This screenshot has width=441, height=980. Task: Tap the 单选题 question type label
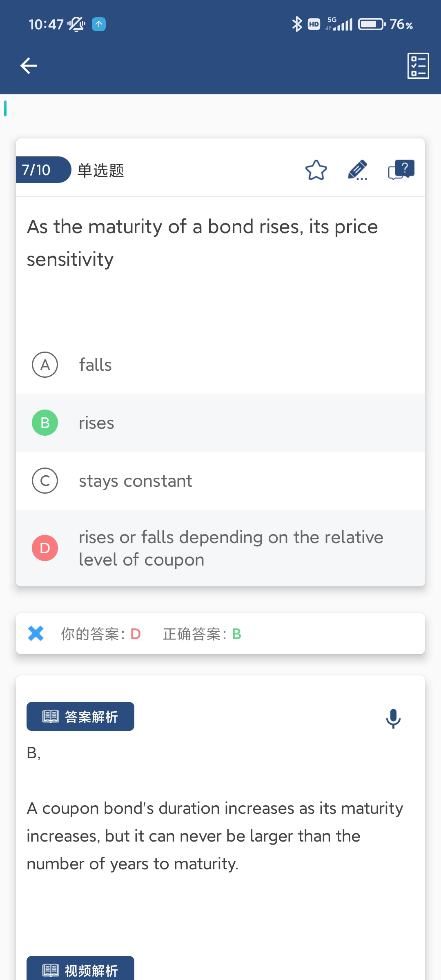pos(101,170)
